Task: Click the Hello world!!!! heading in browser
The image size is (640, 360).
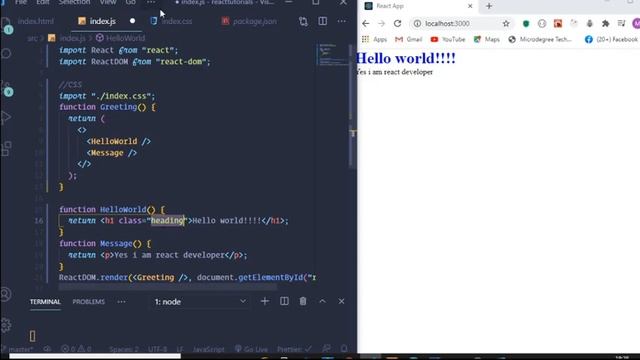Action: click(x=406, y=58)
